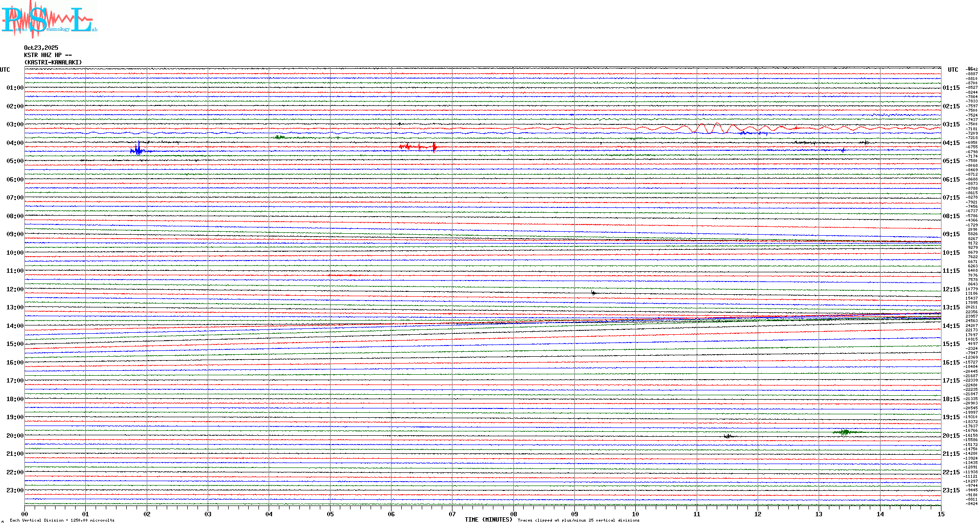
Task: Click the vertical division microvolts note
Action: 62,520
